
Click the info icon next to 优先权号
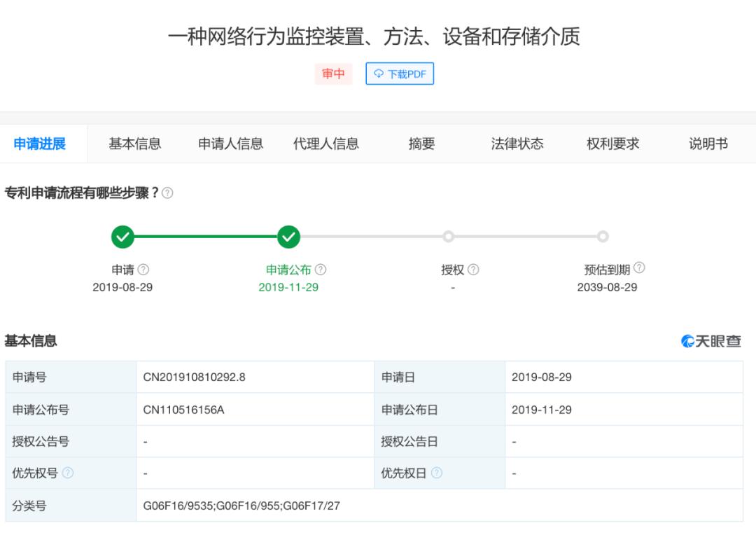coord(68,473)
